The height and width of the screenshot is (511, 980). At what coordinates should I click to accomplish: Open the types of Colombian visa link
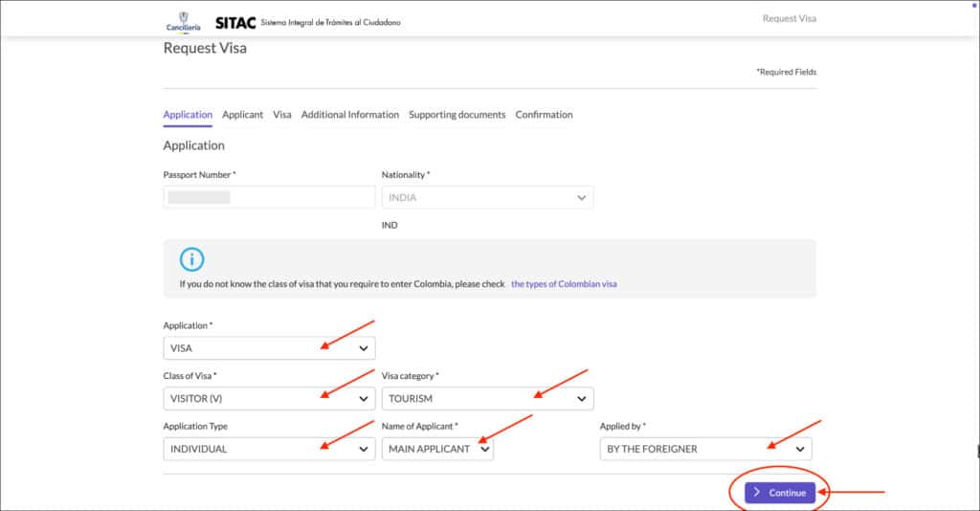[x=564, y=284]
